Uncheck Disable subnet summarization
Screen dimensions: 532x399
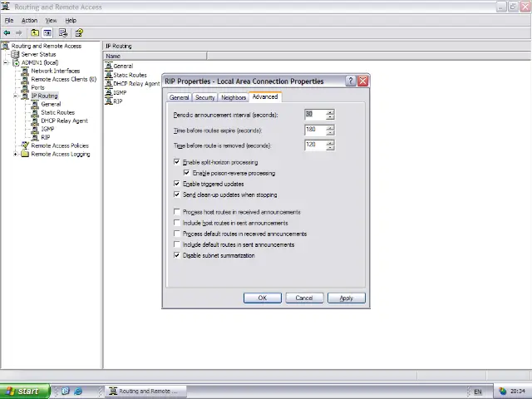[176, 255]
